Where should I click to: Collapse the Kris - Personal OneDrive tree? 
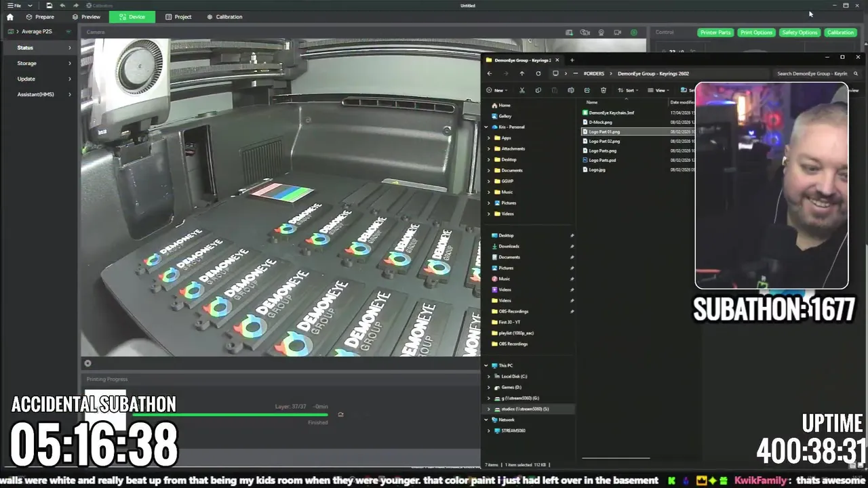click(x=486, y=127)
